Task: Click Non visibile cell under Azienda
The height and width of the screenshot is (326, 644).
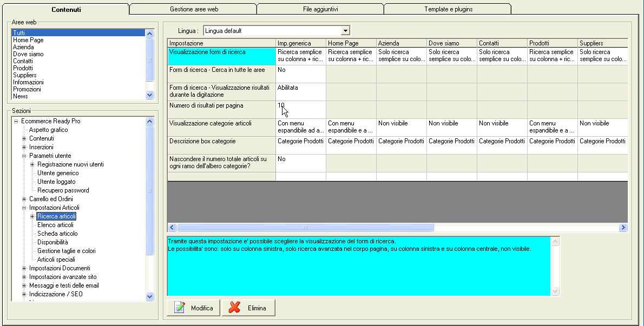Action: point(401,128)
